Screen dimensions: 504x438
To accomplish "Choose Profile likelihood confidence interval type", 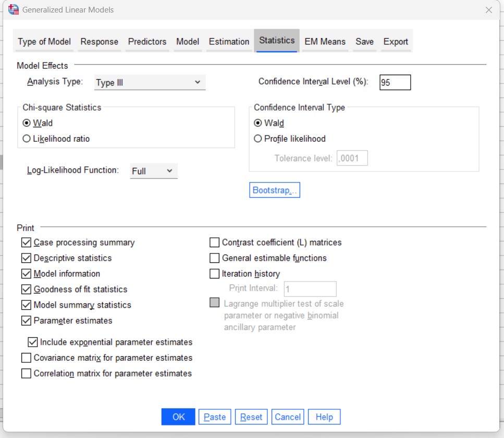I will [257, 139].
